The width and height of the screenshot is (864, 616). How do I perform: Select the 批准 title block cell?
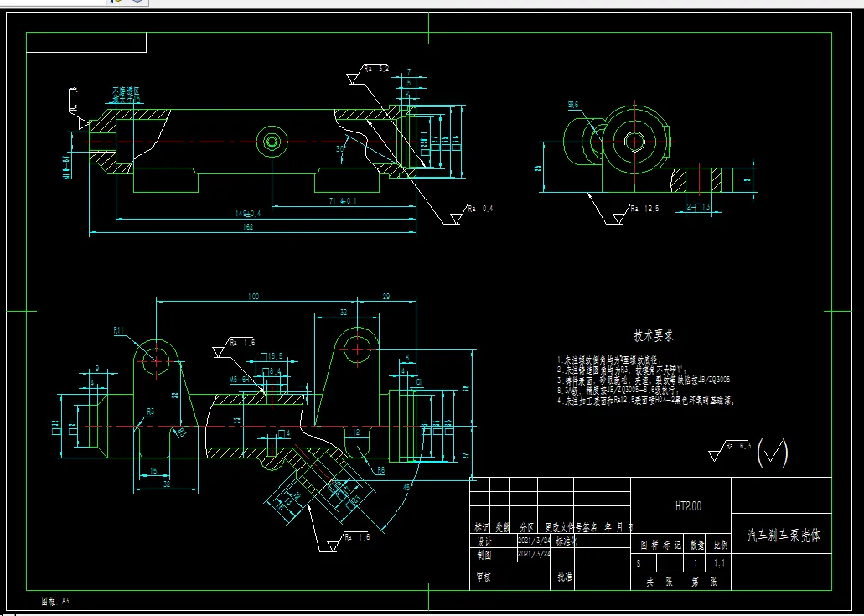(x=565, y=577)
